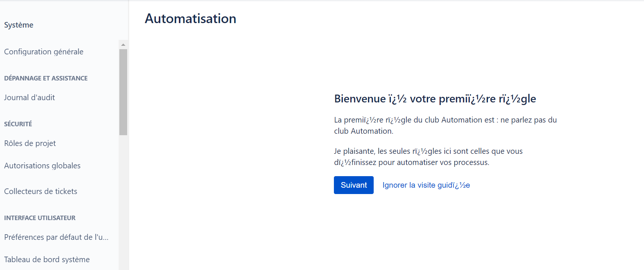
Task: Click the Système sidebar heading
Action: point(19,25)
